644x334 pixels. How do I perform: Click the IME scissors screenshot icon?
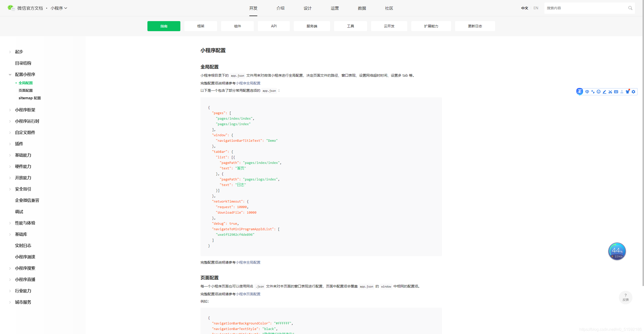(610, 92)
